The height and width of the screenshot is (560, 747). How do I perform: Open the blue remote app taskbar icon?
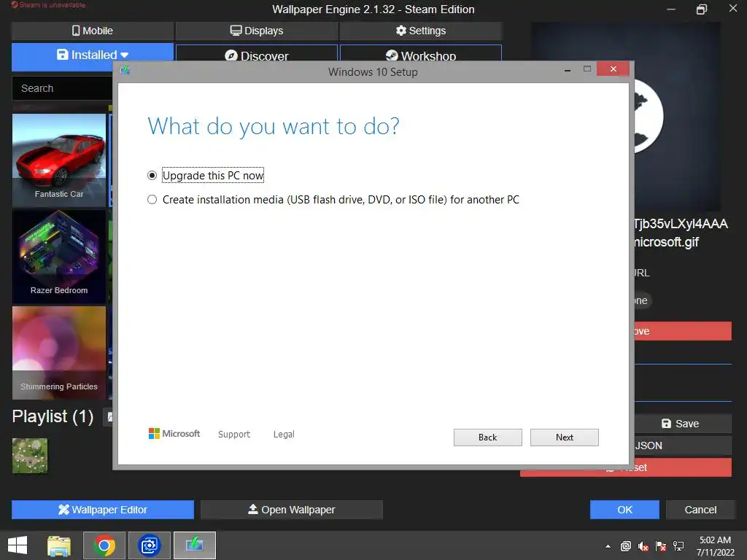(149, 545)
